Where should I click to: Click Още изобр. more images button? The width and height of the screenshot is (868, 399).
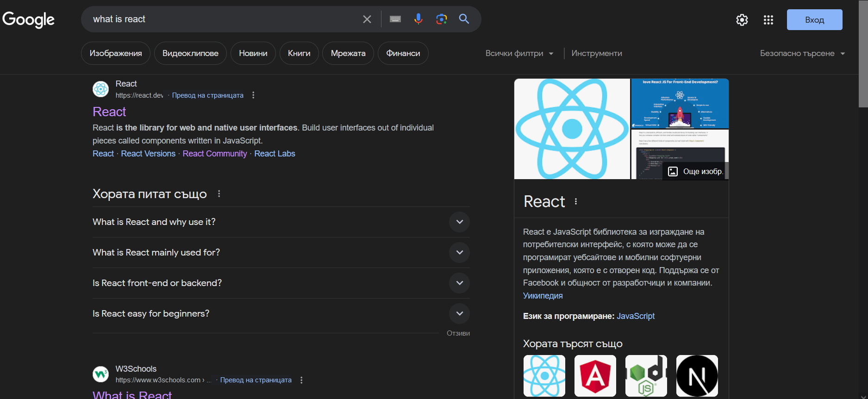(695, 171)
